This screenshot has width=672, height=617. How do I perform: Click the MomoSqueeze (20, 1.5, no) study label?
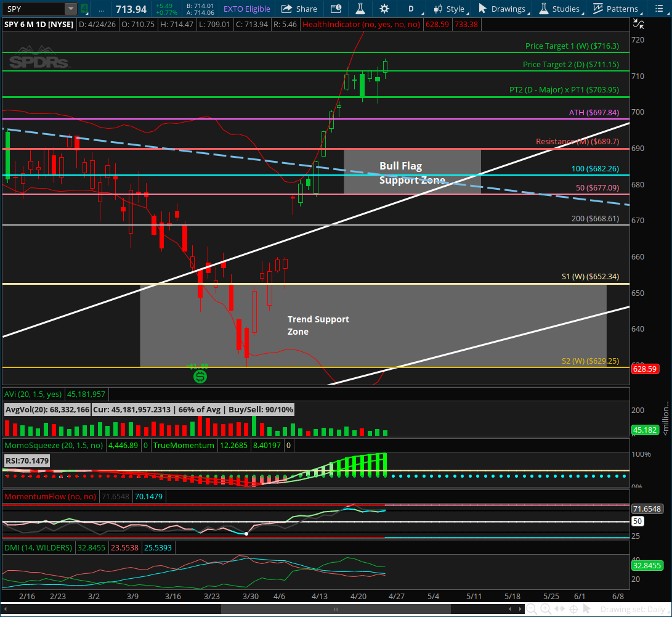[x=54, y=446]
